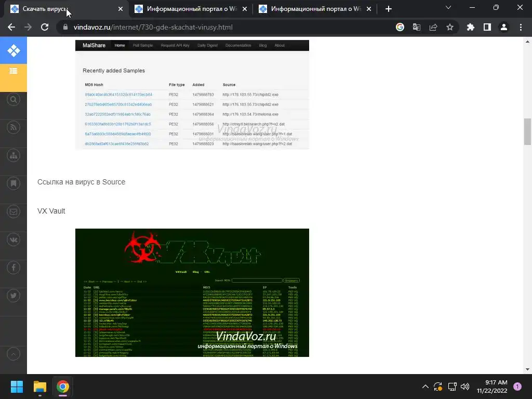Open the sidebar search magnifier icon
The height and width of the screenshot is (399, 532).
point(14,99)
